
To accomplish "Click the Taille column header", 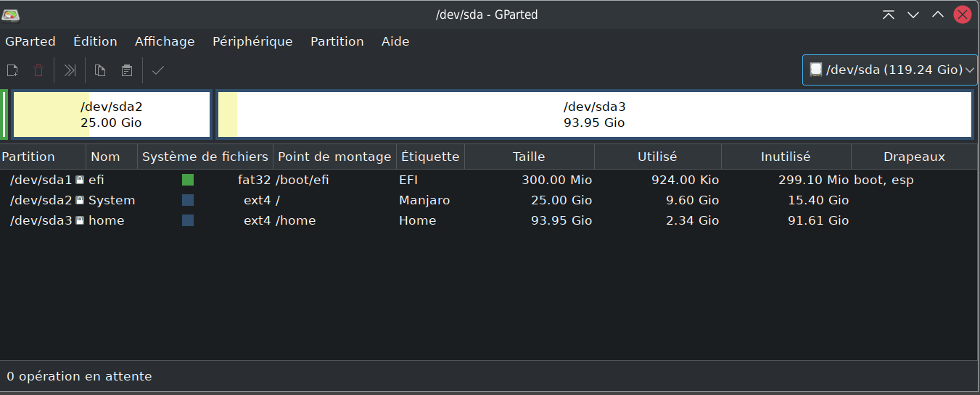I will [x=530, y=157].
